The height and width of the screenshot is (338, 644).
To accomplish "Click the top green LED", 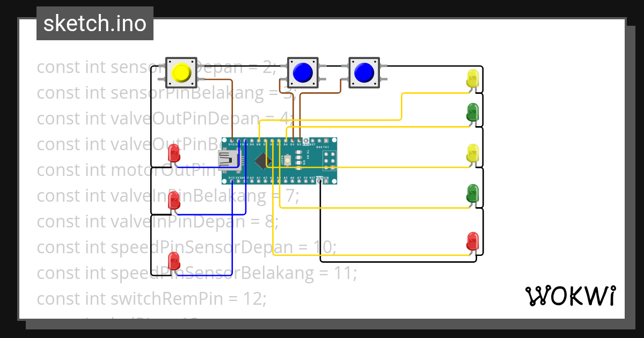I will pyautogui.click(x=472, y=112).
